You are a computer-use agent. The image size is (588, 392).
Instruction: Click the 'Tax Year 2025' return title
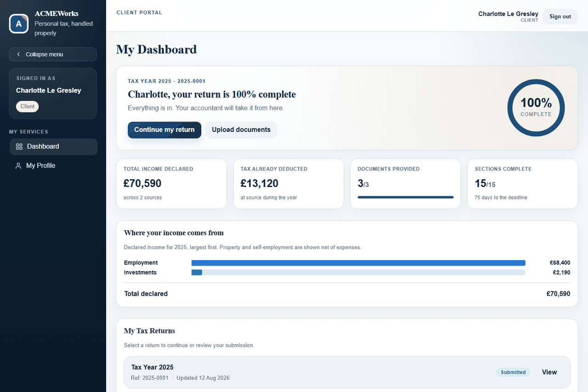coord(153,367)
